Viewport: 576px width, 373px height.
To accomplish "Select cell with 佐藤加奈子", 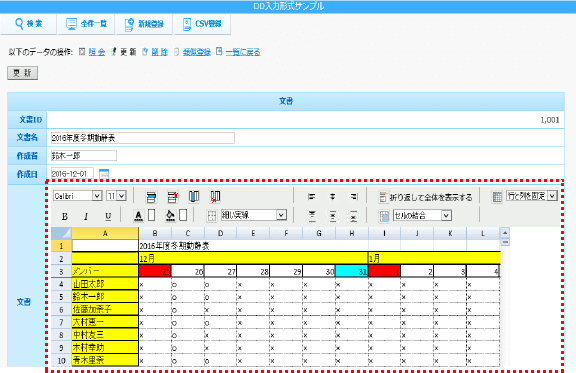I will click(105, 309).
